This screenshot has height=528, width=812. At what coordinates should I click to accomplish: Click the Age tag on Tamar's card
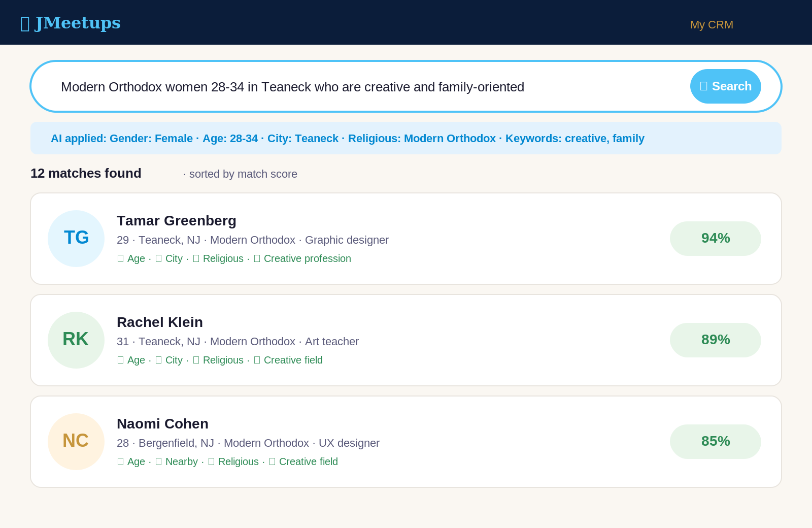click(x=131, y=258)
